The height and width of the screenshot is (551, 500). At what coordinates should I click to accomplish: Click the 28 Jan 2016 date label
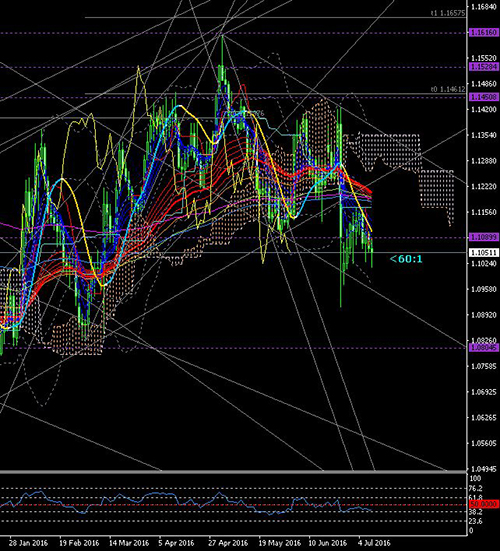click(x=28, y=543)
